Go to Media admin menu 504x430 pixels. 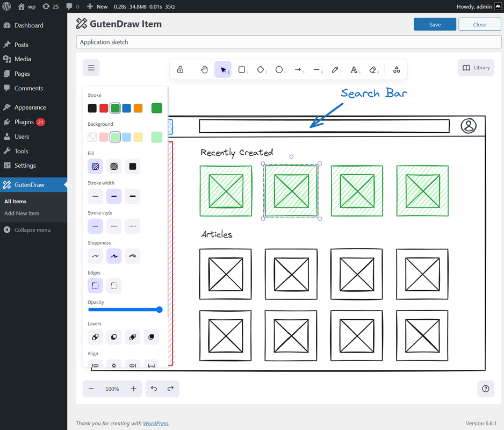33,59
